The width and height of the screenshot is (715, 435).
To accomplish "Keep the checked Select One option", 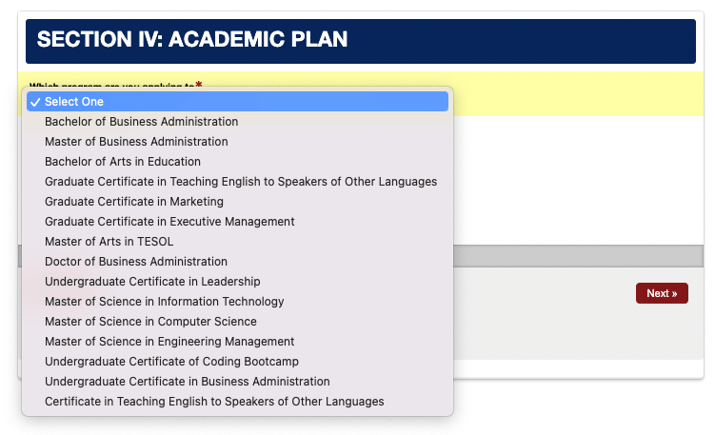I will (237, 102).
